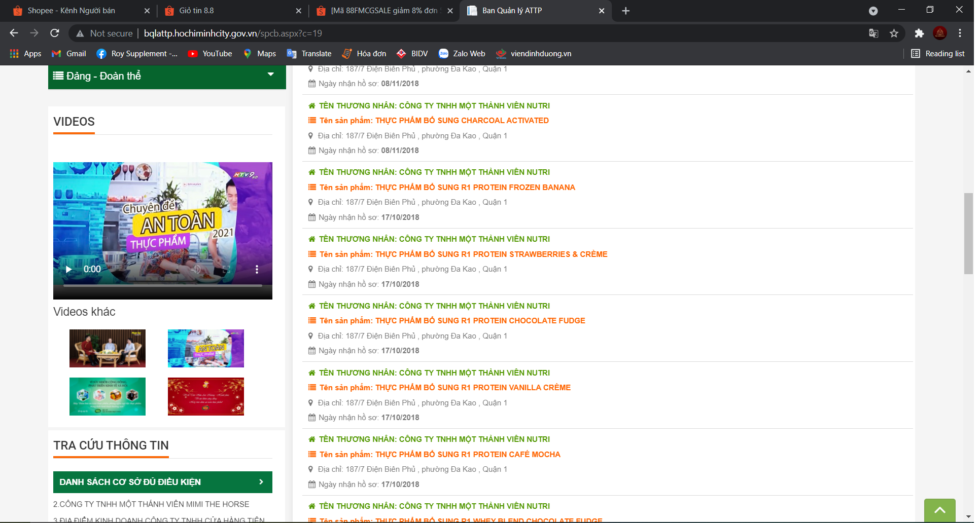Open YouTube bookmark
Viewport: 980px width, 523px height.
[210, 54]
